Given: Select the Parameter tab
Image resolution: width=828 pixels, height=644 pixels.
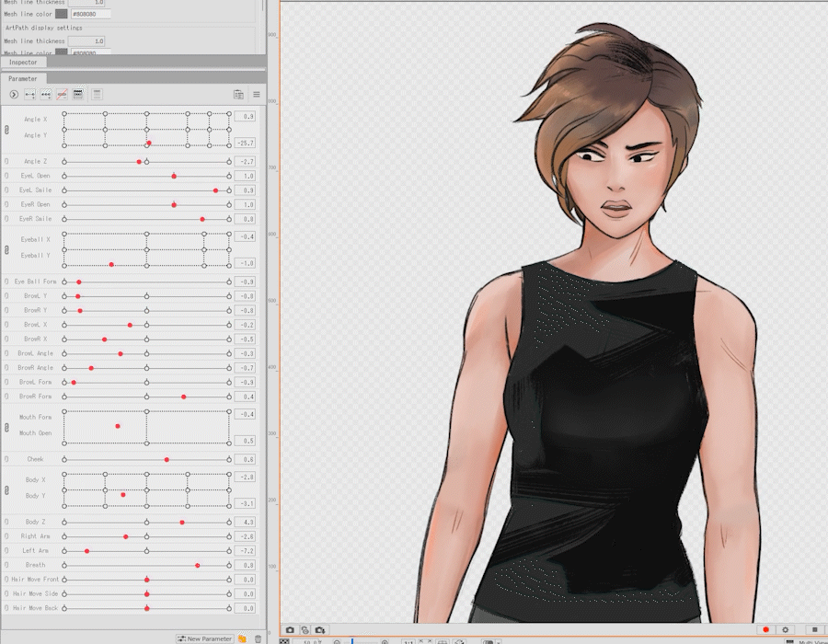Looking at the screenshot, I should (23, 79).
